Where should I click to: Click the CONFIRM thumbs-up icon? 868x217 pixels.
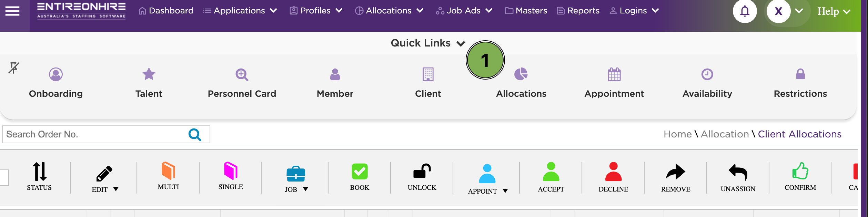(800, 171)
